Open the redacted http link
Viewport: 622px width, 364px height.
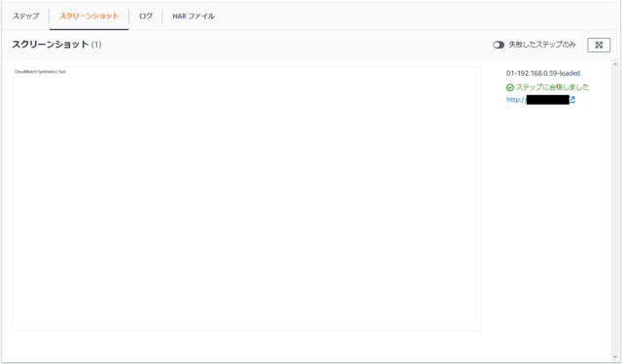537,100
